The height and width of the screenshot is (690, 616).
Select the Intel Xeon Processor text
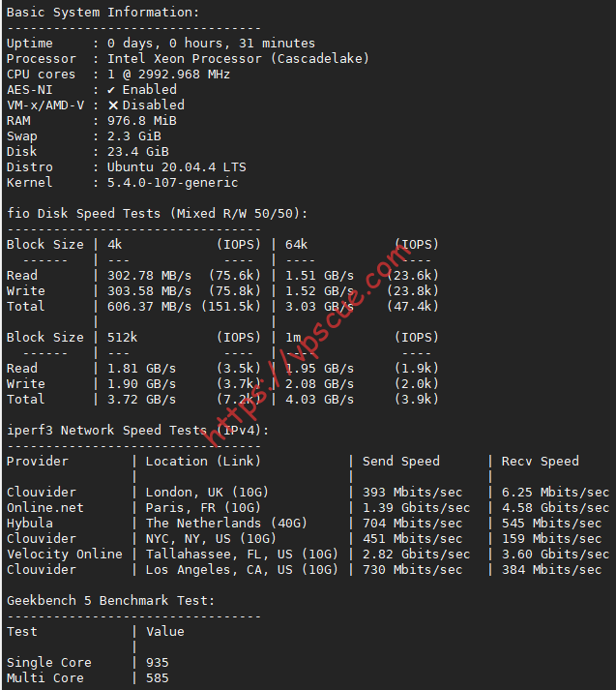tap(185, 58)
